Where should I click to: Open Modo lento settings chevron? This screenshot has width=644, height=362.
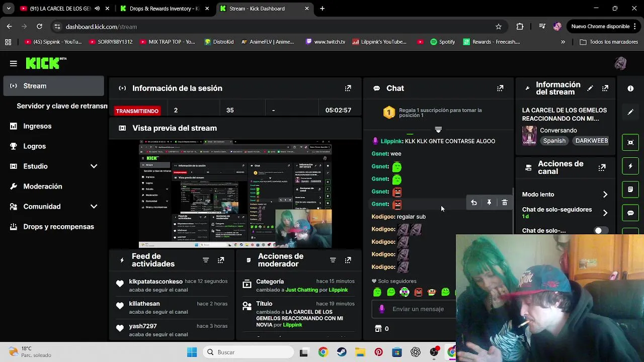pyautogui.click(x=605, y=195)
